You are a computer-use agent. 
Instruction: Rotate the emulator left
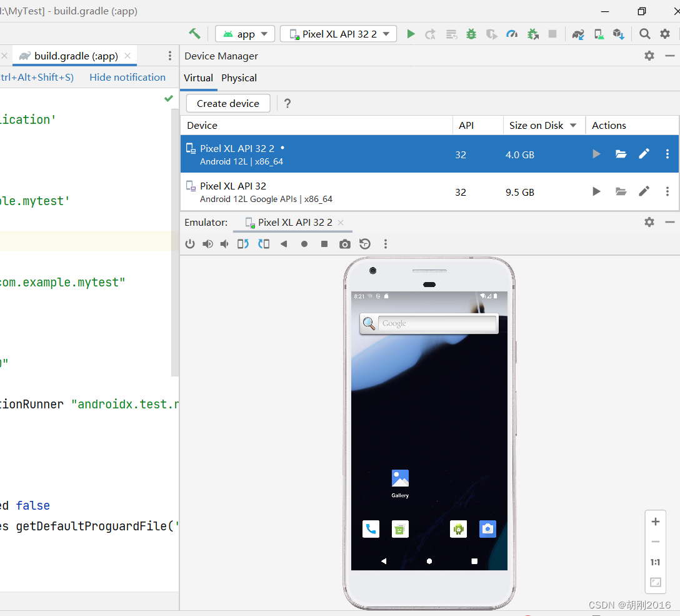tap(243, 244)
